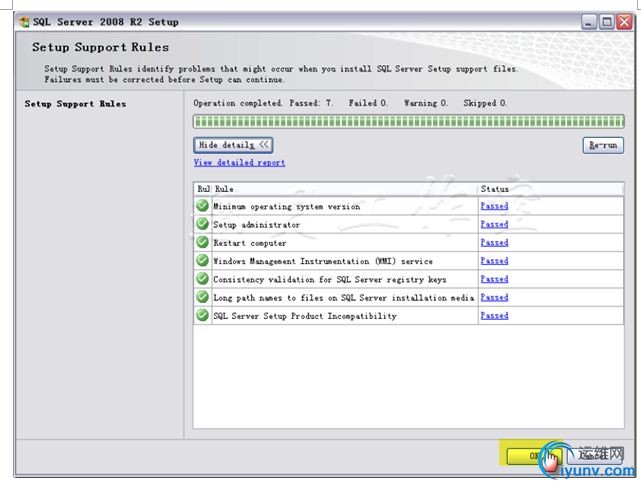Select SQL Server Setup Product Incompatibility text
641x487 pixels.
(x=305, y=316)
